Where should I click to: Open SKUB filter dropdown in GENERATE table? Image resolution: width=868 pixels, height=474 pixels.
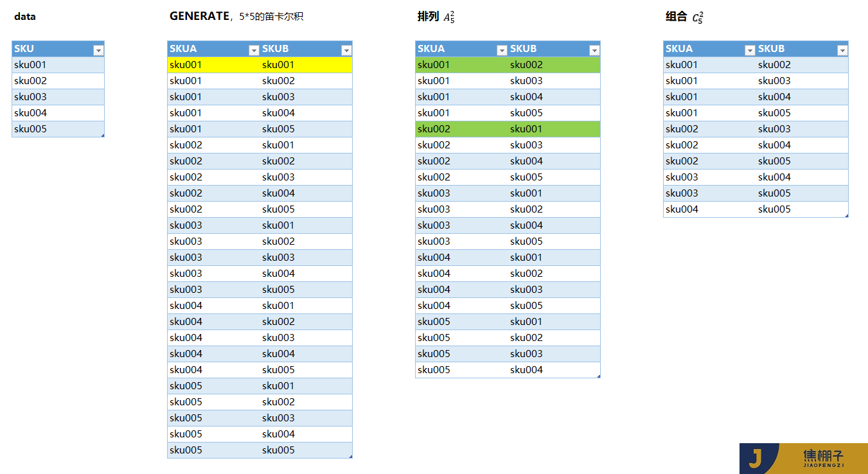tap(346, 50)
